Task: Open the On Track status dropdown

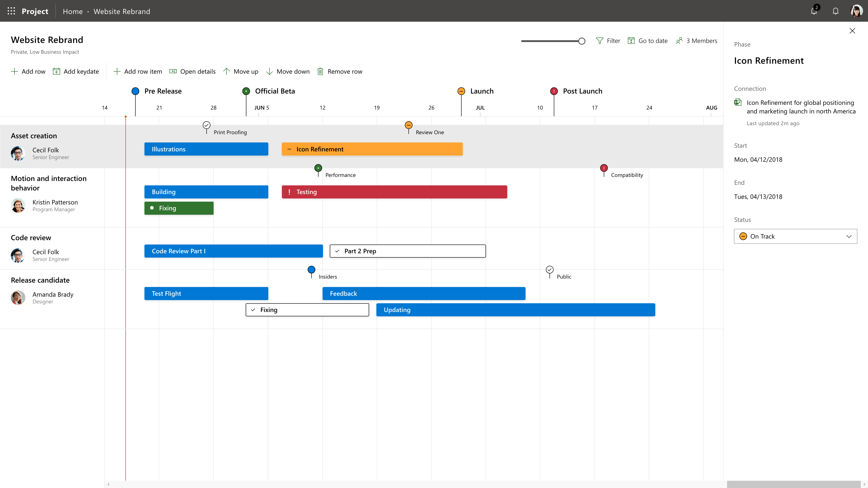Action: tap(849, 236)
